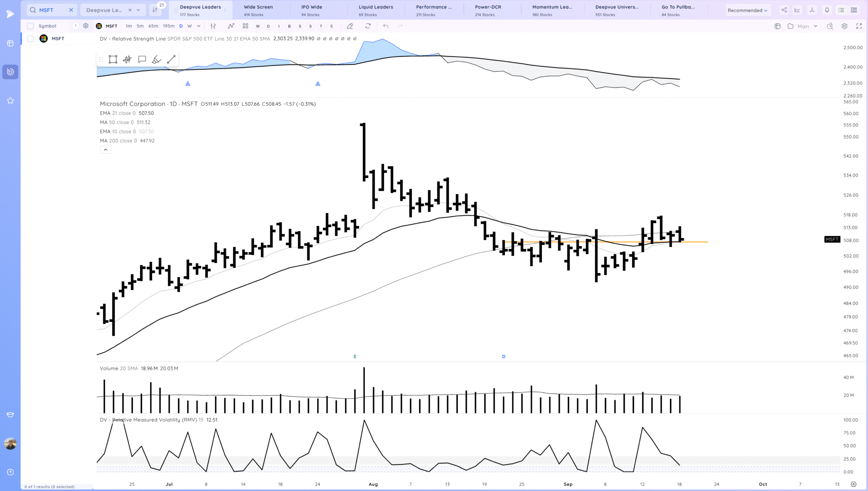This screenshot has width=868, height=491.
Task: Toggle fullscreen chart mode
Action: click(x=859, y=26)
